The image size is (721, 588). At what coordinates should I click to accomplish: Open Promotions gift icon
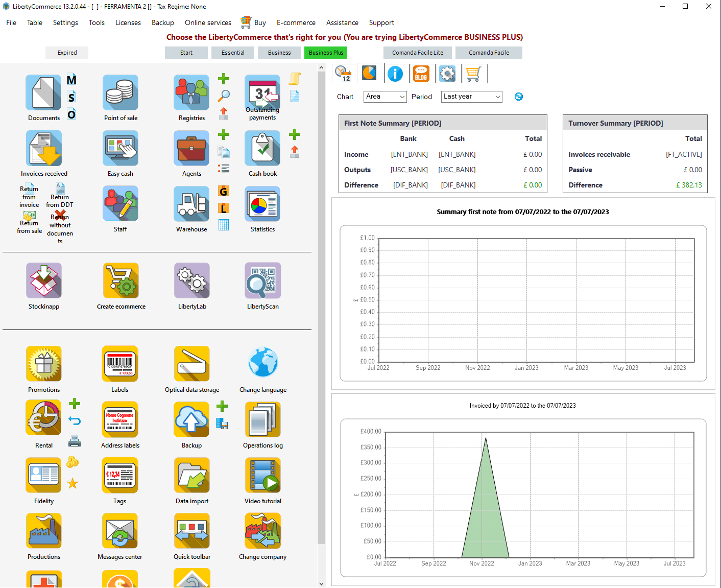click(43, 364)
